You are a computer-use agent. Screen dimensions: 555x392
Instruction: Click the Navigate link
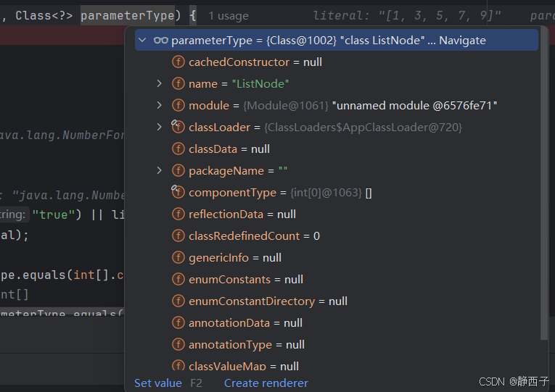point(462,41)
